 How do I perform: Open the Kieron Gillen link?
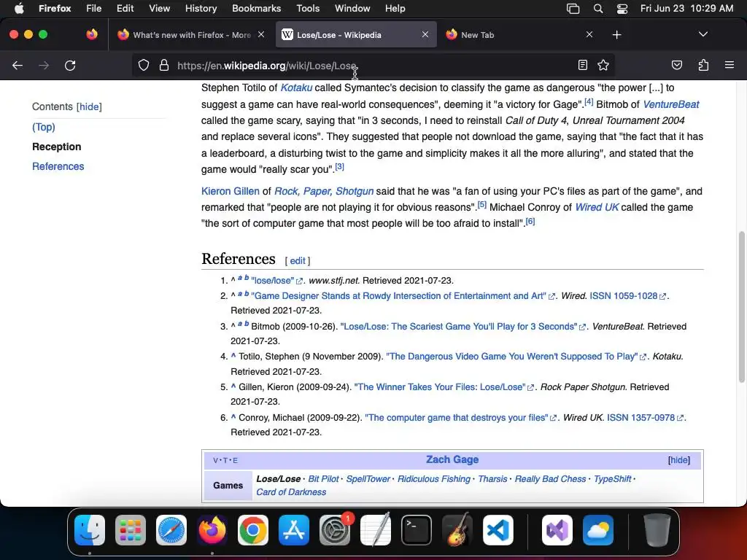tap(230, 191)
